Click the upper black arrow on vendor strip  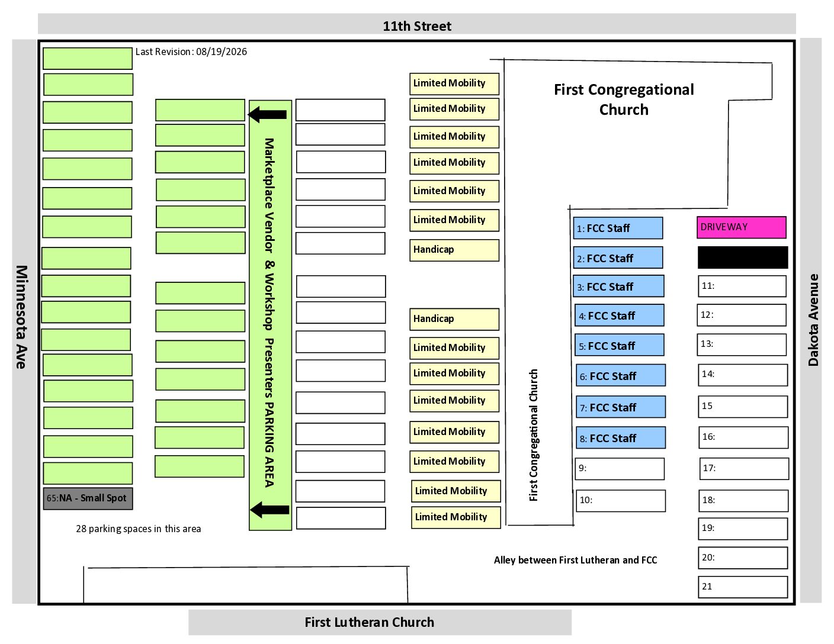pyautogui.click(x=267, y=114)
